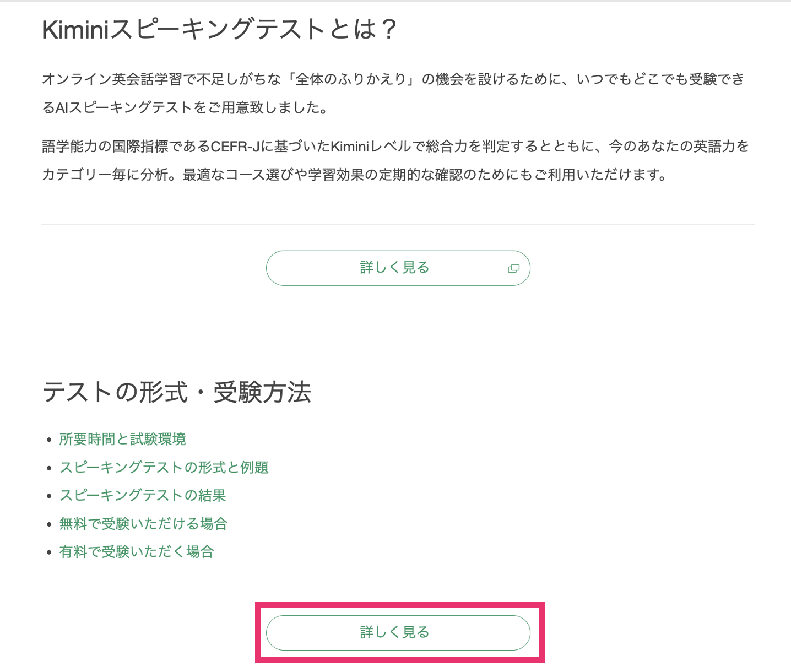Go to スピーキングテストの結果 link
The width and height of the screenshot is (791, 672).
[143, 495]
